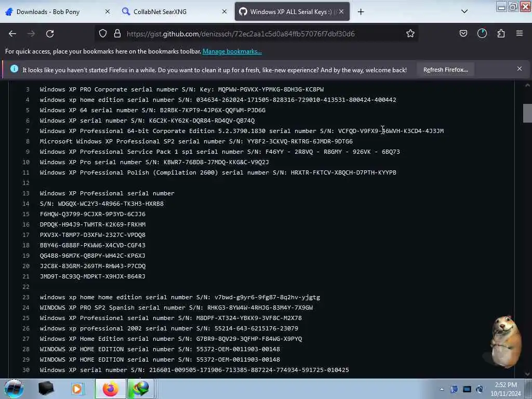Open tracking protection shield icon

coord(103,34)
